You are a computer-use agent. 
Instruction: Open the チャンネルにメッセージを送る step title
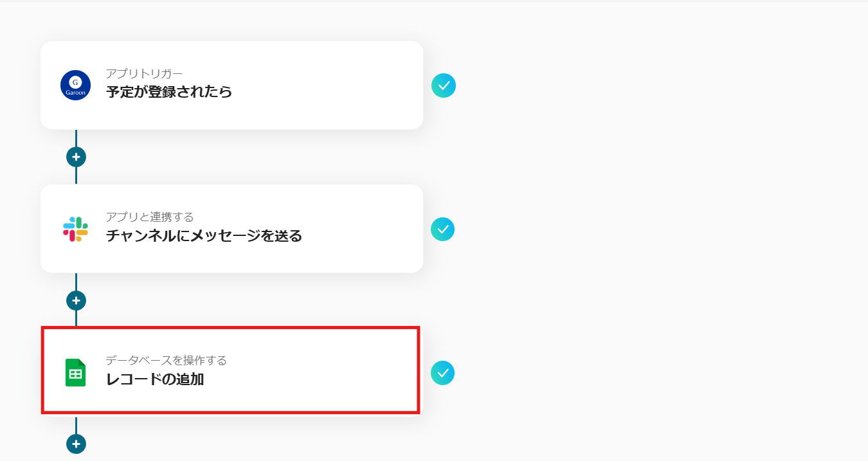203,236
